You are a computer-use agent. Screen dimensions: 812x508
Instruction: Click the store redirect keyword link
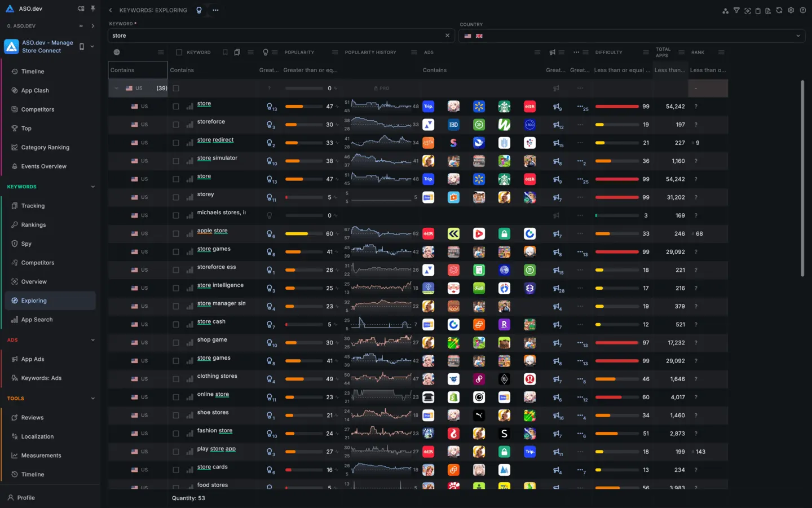[215, 140]
